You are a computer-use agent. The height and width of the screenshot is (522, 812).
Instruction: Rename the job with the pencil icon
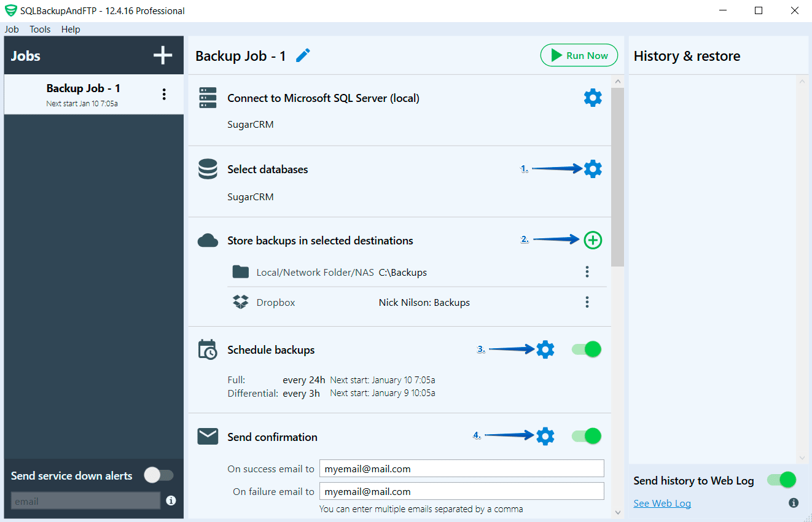pyautogui.click(x=303, y=56)
